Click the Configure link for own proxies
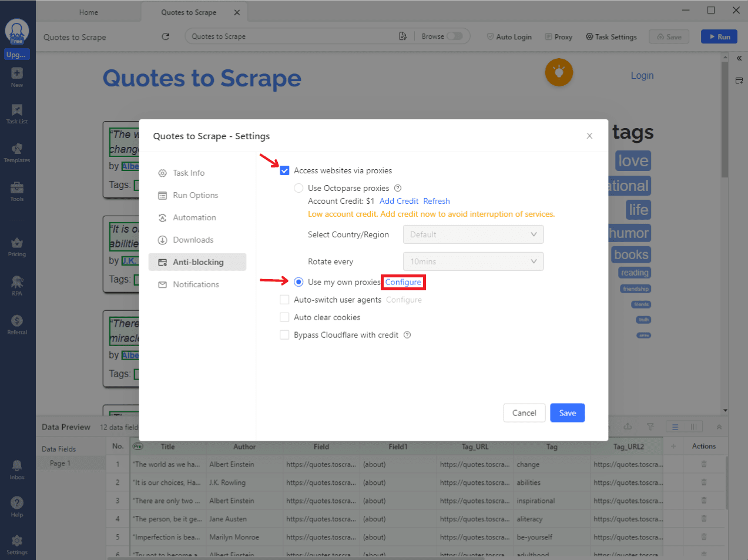 click(403, 282)
